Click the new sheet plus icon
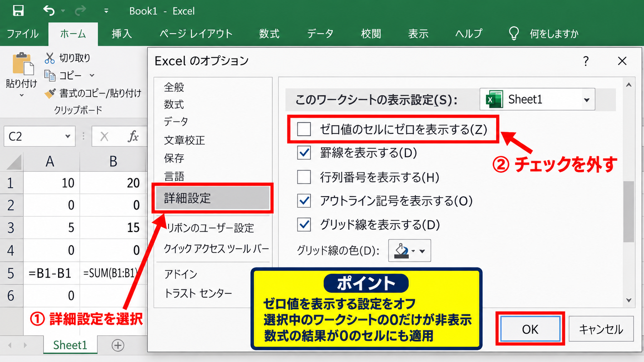 pyautogui.click(x=118, y=345)
